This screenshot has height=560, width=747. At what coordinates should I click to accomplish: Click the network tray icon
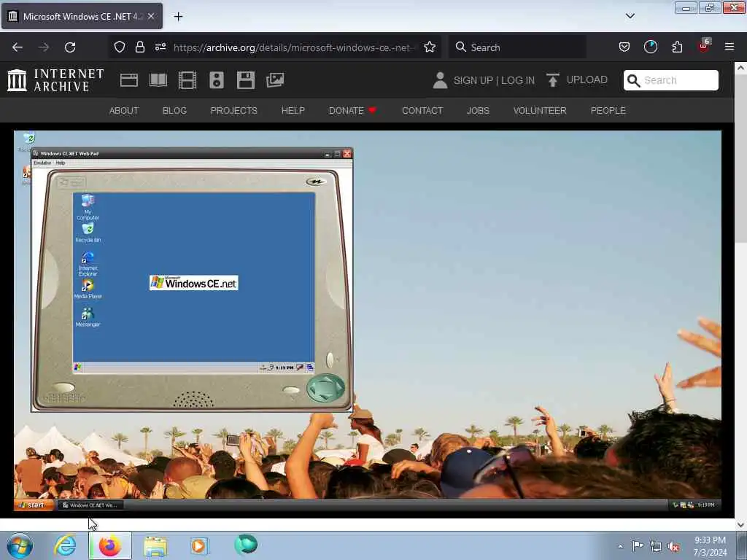656,546
